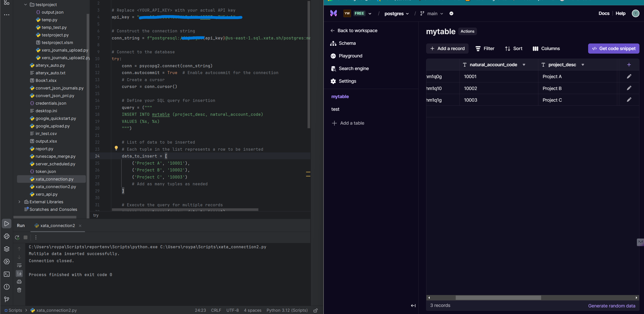Click the Stop process square icon
644x314 pixels.
[26, 237]
